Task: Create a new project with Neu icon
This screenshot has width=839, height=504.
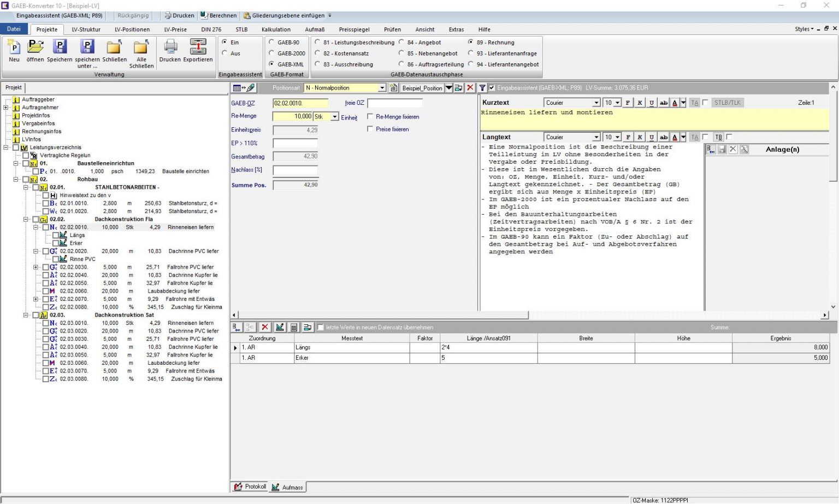Action: click(14, 47)
